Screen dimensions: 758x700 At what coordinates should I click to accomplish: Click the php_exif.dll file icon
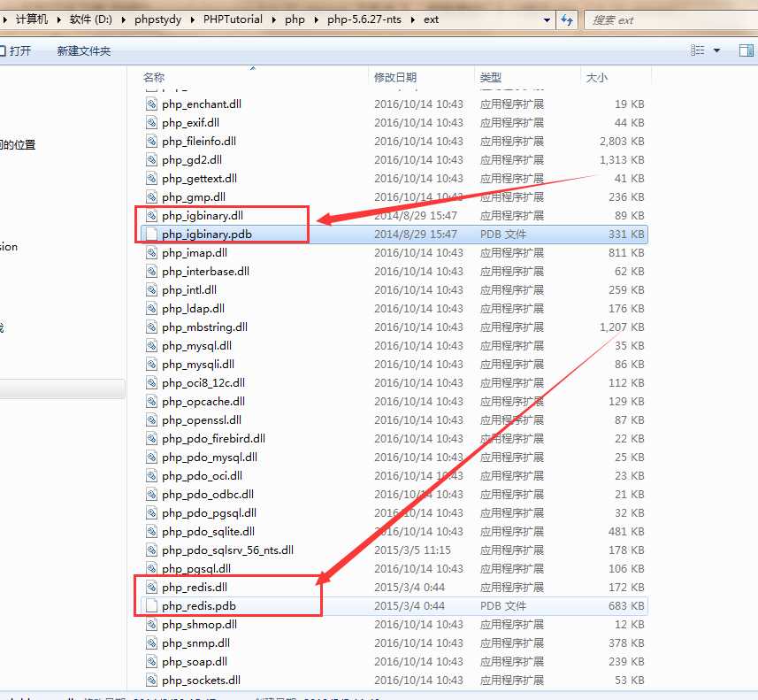coord(152,123)
